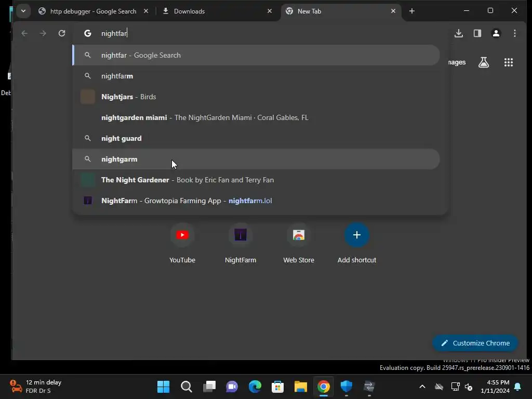The height and width of the screenshot is (399, 532).
Task: Open Windows Search from taskbar
Action: pyautogui.click(x=187, y=387)
